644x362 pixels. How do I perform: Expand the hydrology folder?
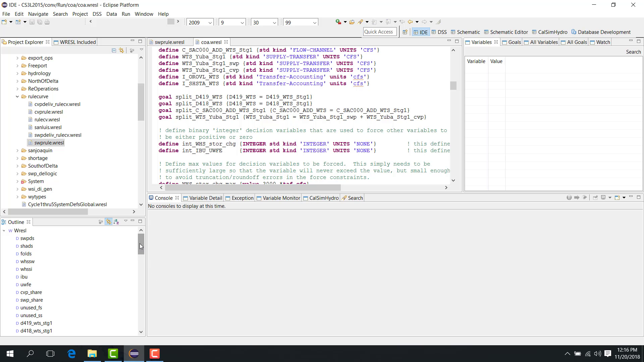tap(17, 73)
